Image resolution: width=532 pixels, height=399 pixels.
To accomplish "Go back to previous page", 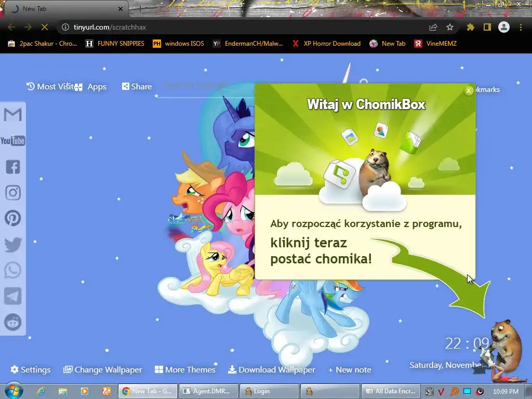I will (11, 27).
